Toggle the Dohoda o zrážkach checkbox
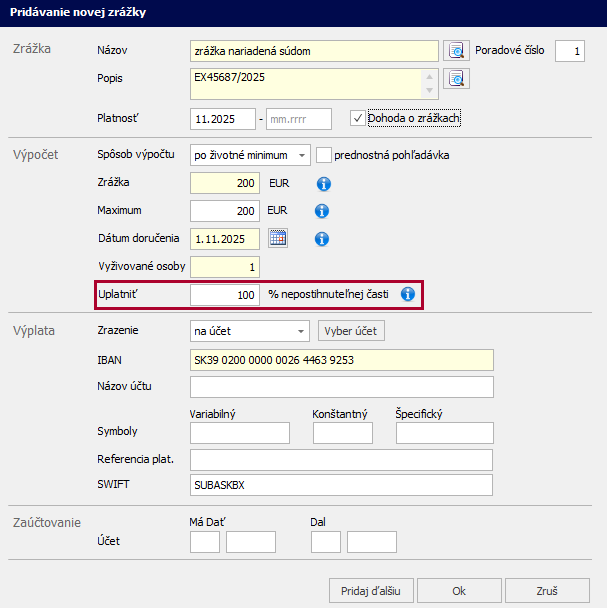Screen dimensions: 607x608 tap(358, 119)
